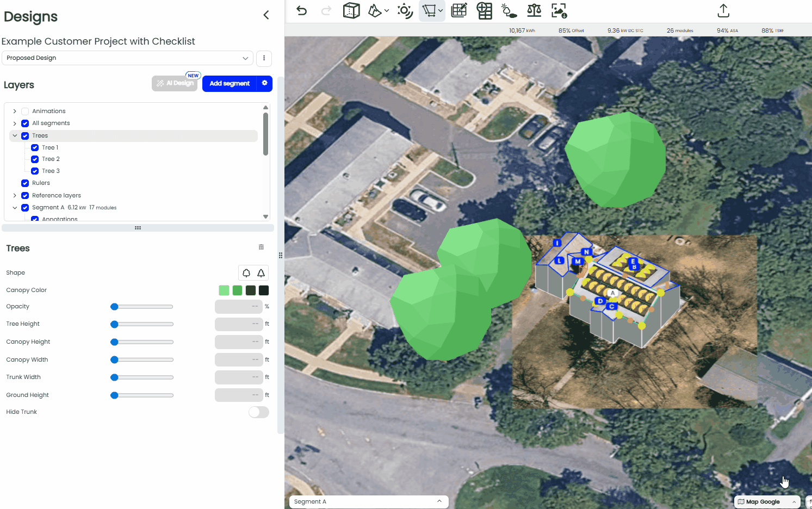Open the balance scales compare tool
This screenshot has width=812, height=509.
point(534,10)
